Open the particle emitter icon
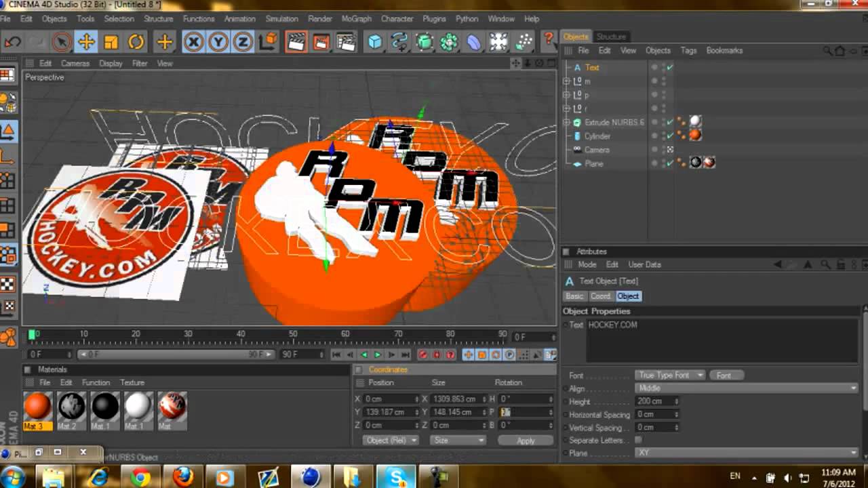This screenshot has height=488, width=868. 524,42
